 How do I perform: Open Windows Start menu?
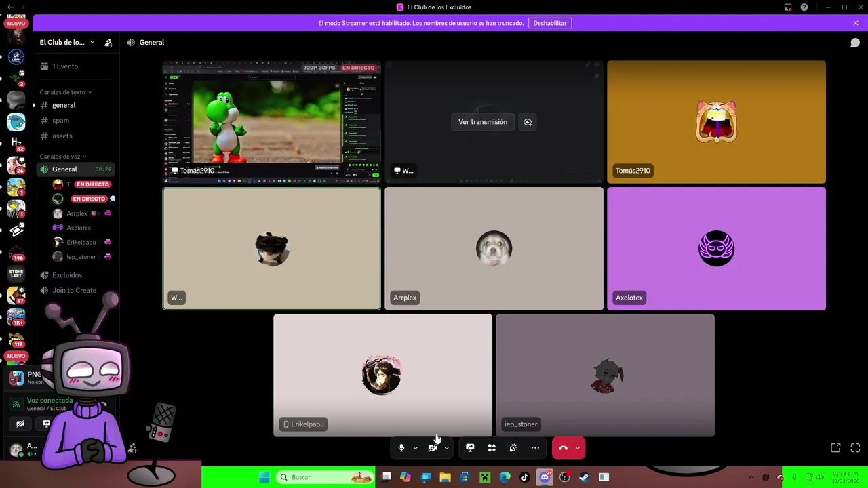pos(264,477)
